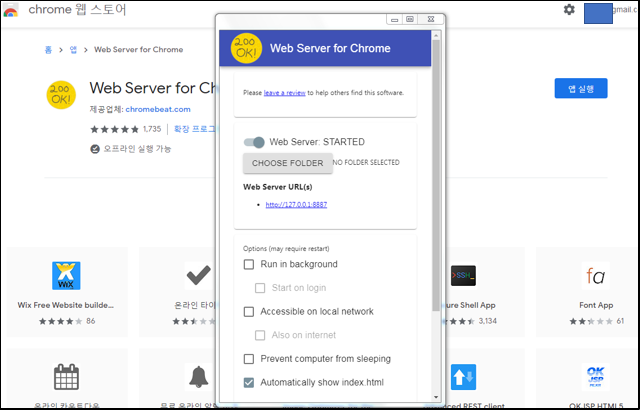Click the app window scrollbar down arrow
The width and height of the screenshot is (640, 410).
click(436, 397)
